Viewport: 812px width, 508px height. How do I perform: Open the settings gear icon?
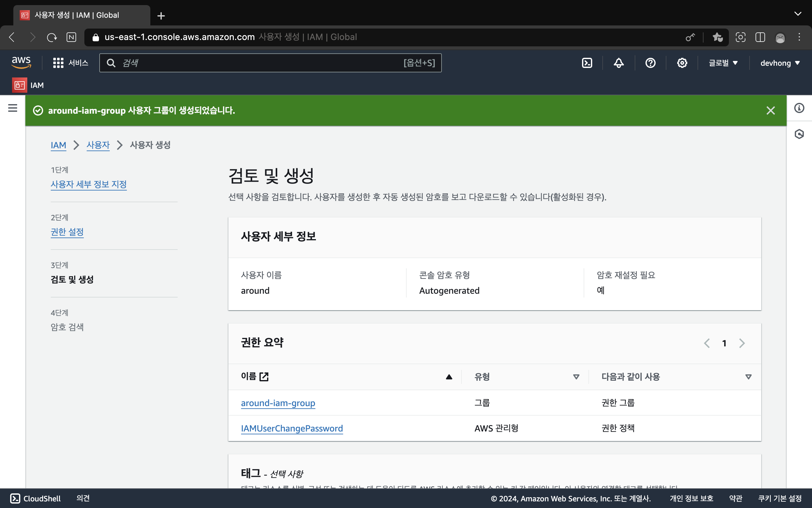tap(682, 63)
